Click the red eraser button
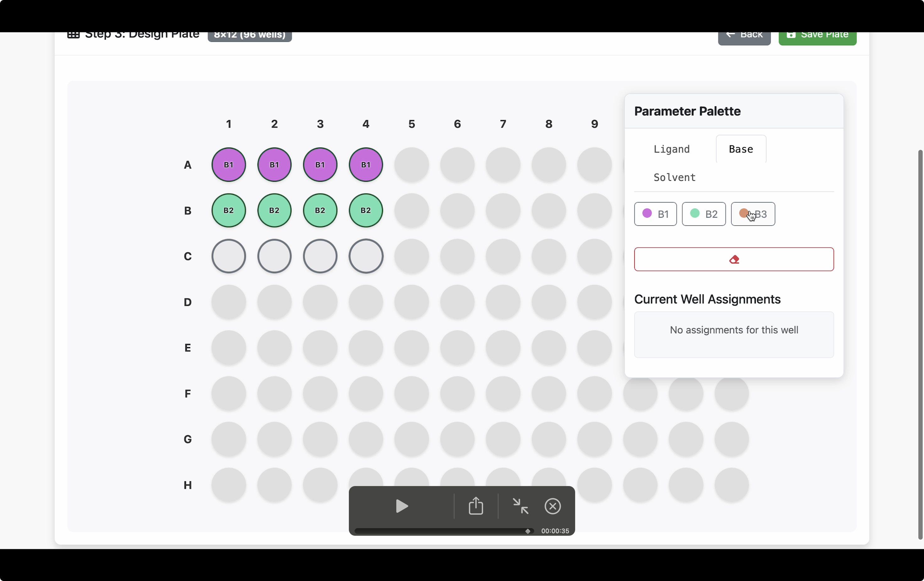The width and height of the screenshot is (924, 581). 734,259
